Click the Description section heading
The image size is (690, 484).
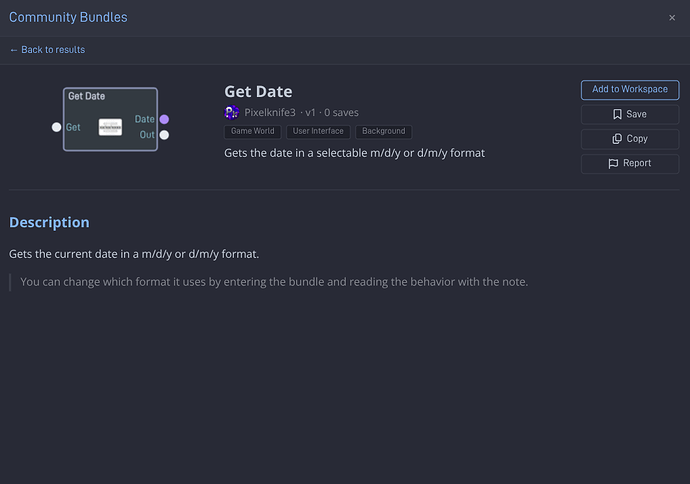[x=49, y=223]
